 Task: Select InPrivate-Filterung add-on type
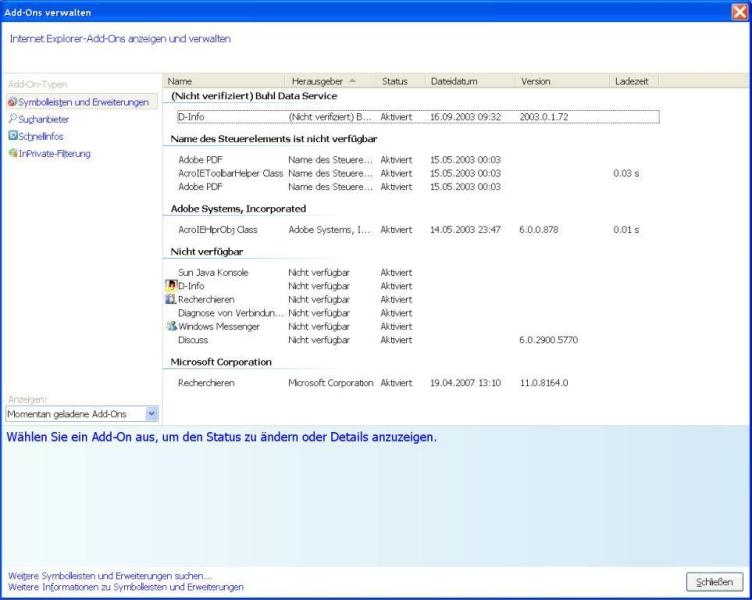pyautogui.click(x=55, y=153)
